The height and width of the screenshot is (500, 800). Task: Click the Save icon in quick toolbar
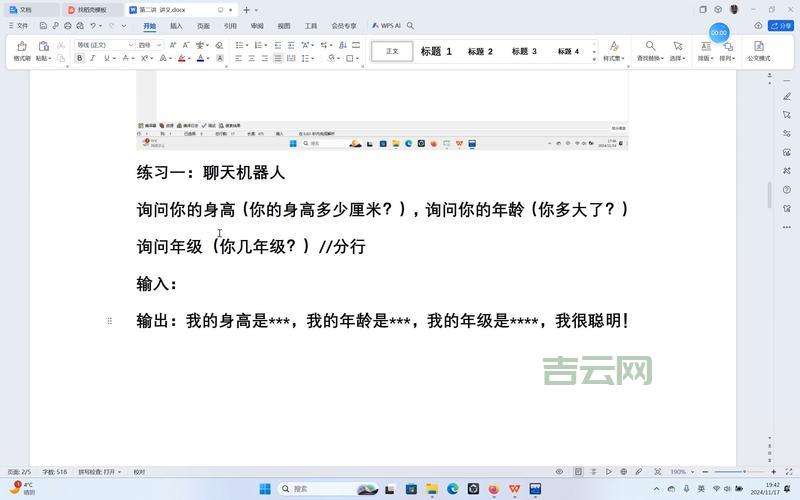pyautogui.click(x=43, y=26)
